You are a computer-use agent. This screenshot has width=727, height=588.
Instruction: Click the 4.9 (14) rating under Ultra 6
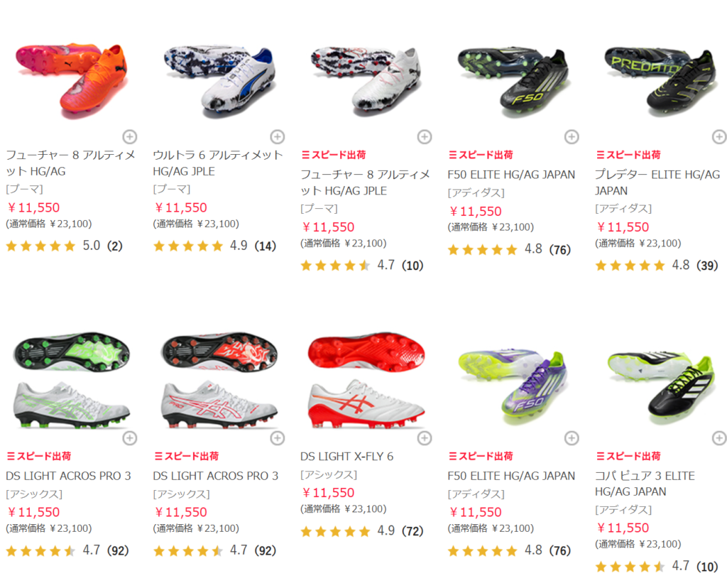point(214,246)
